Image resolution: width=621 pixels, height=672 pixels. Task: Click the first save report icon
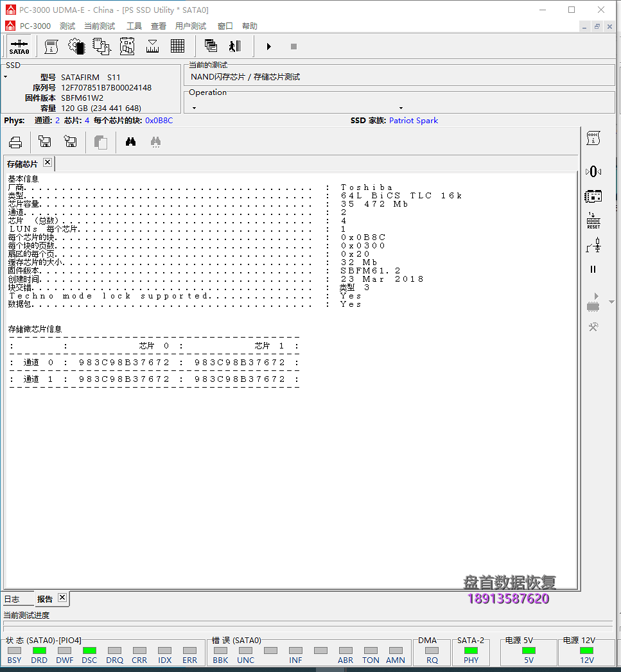[44, 141]
